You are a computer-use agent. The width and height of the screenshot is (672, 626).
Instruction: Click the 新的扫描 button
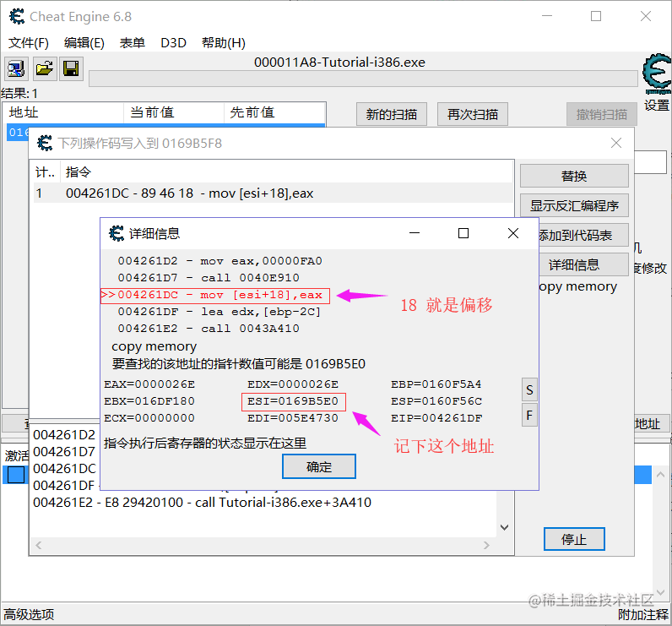tap(391, 114)
